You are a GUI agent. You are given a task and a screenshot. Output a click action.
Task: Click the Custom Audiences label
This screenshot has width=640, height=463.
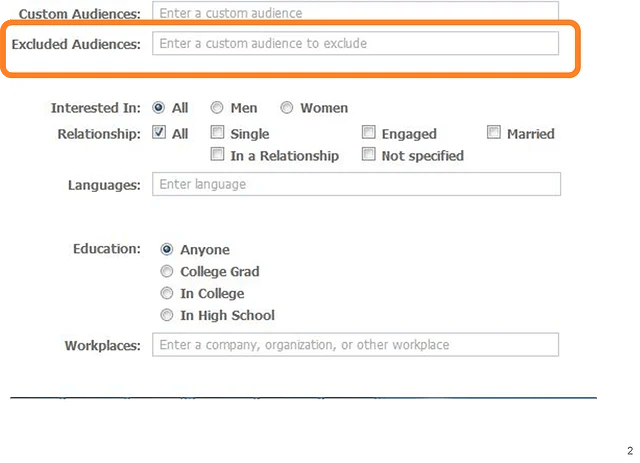[80, 14]
